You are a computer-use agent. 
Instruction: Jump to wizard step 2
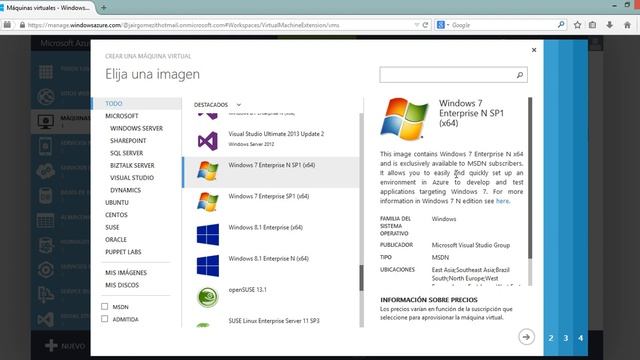pos(551,338)
